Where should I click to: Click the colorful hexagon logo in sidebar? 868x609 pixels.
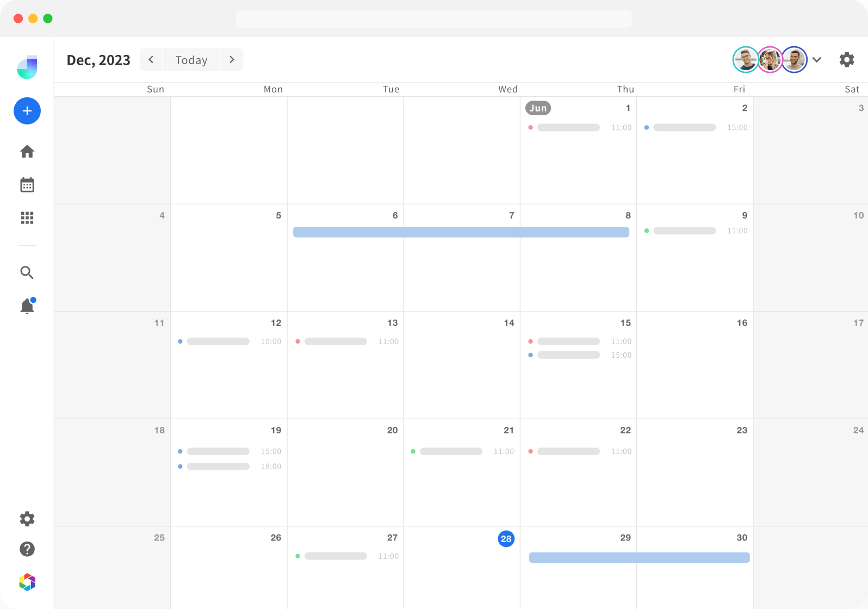click(x=27, y=582)
